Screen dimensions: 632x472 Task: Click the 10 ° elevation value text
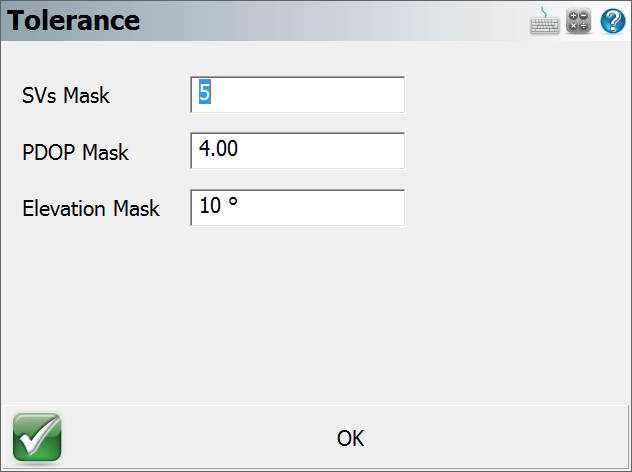(x=218, y=205)
